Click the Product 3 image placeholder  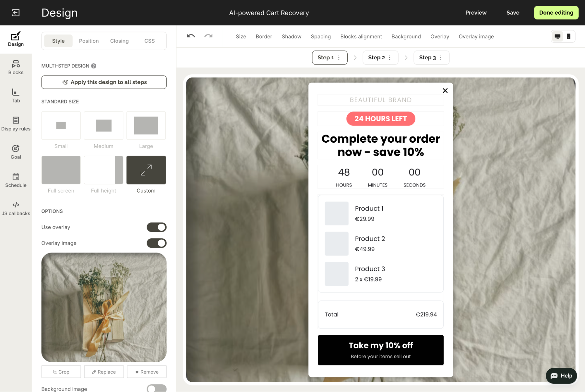[x=337, y=274]
